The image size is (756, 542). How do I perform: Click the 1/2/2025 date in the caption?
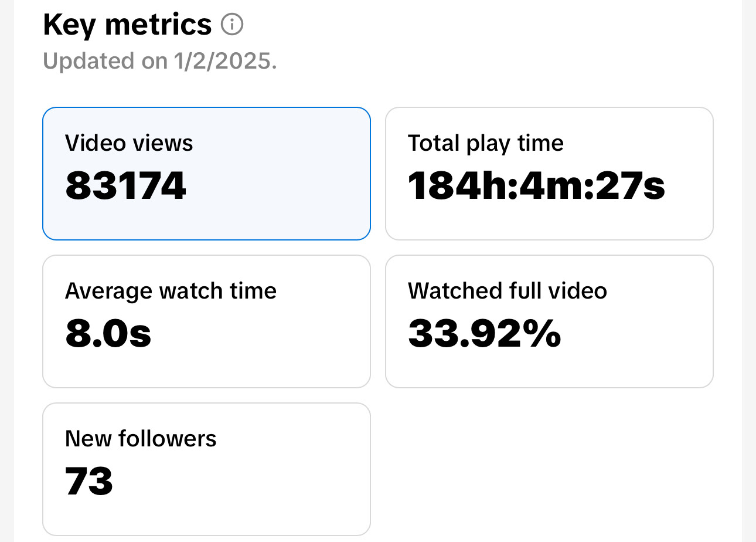pos(224,61)
